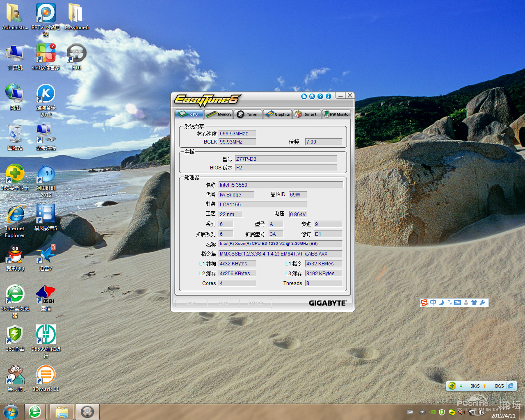Viewport: 525px width, 420px height.
Task: Launch 360 Secure Browser desktop shortcut
Action: (x=15, y=301)
